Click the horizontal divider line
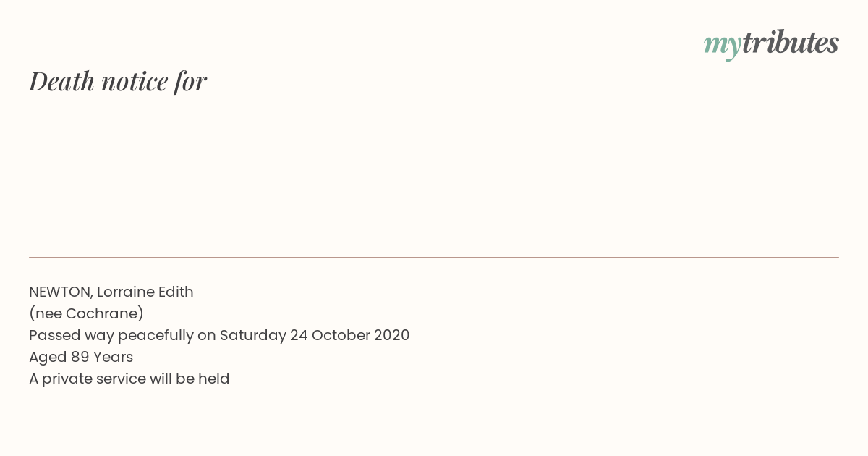 (434, 257)
